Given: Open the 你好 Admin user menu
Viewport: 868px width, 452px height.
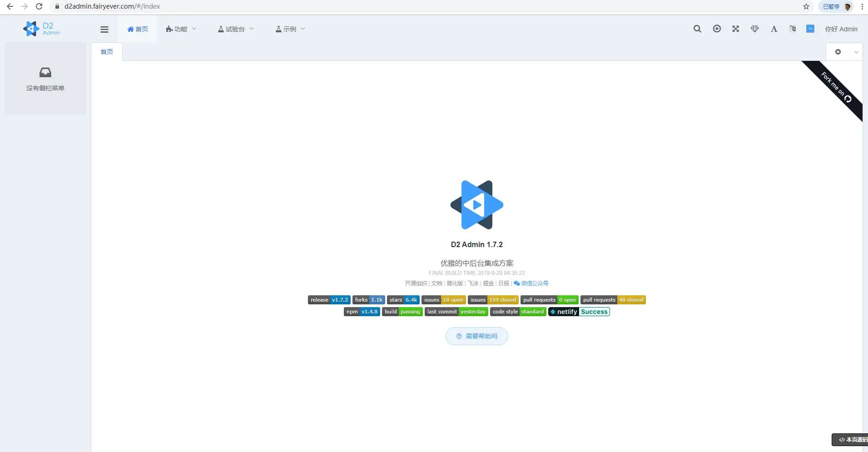Looking at the screenshot, I should [841, 29].
